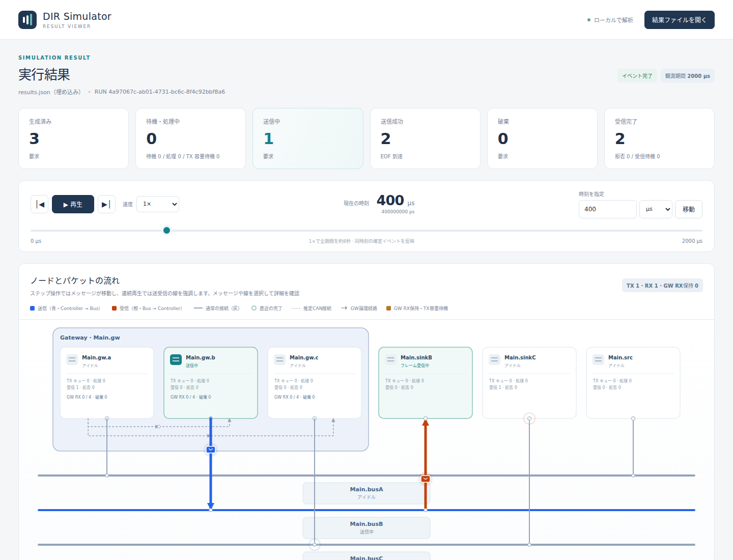Viewport: 733px width, 560px height.
Task: Click the ローカルで解析 status indicator
Action: coord(610,20)
